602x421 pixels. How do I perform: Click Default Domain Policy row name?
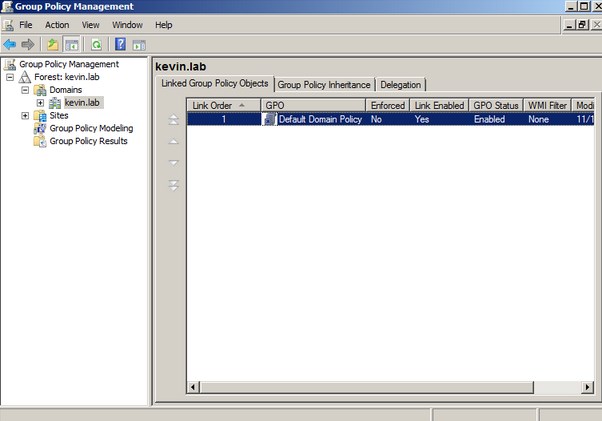tap(320, 119)
